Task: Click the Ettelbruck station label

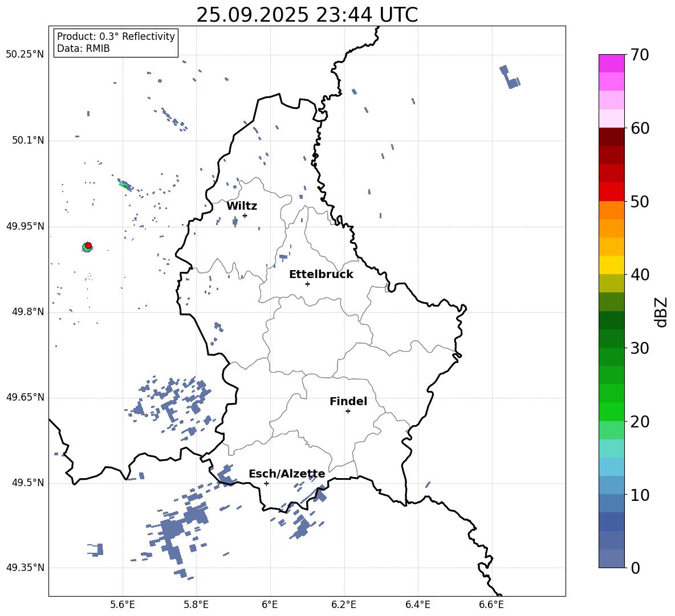Action: 321,275
